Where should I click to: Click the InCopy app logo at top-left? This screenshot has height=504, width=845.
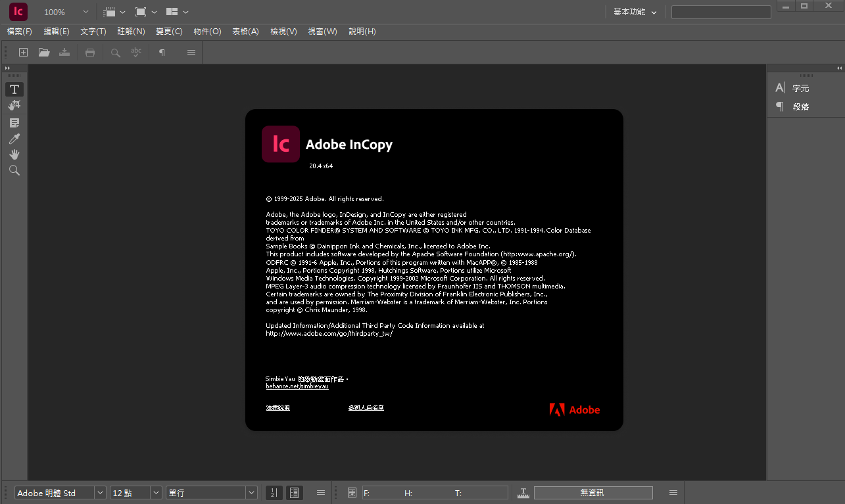coord(18,12)
